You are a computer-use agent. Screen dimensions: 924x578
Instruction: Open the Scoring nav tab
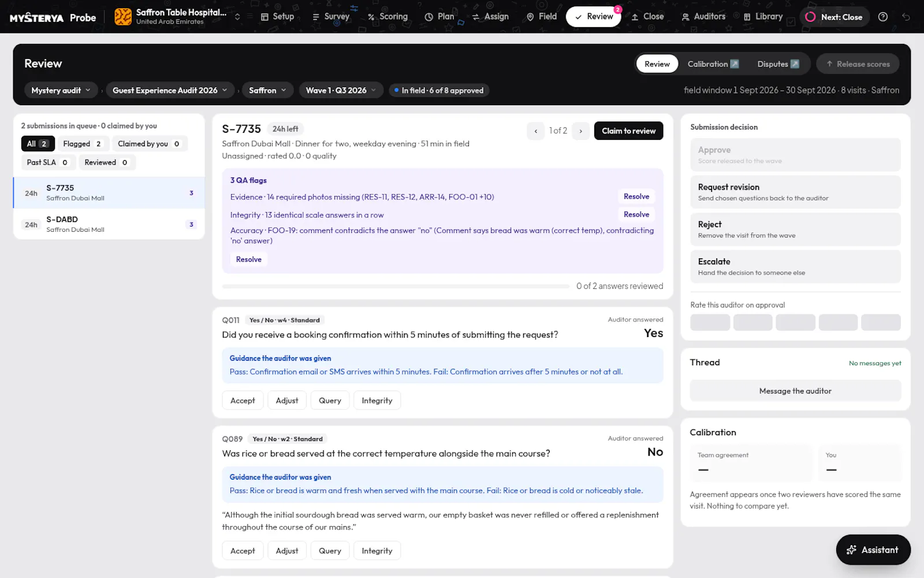(388, 17)
